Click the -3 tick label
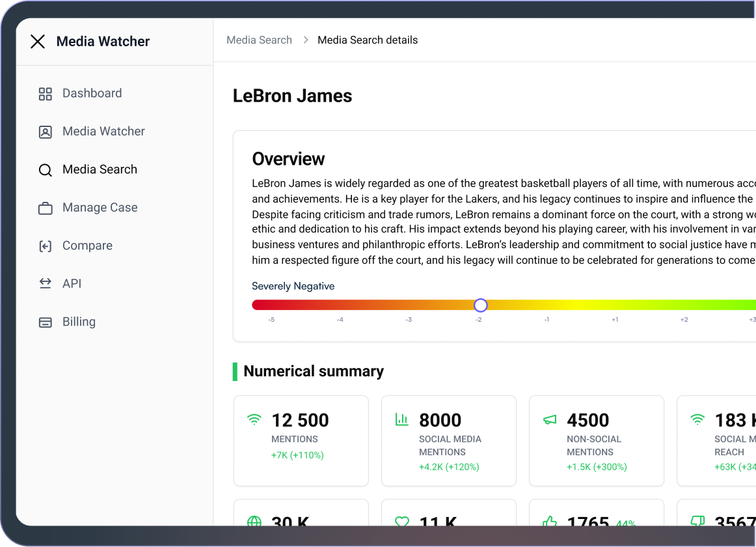The image size is (756, 547). tap(409, 320)
